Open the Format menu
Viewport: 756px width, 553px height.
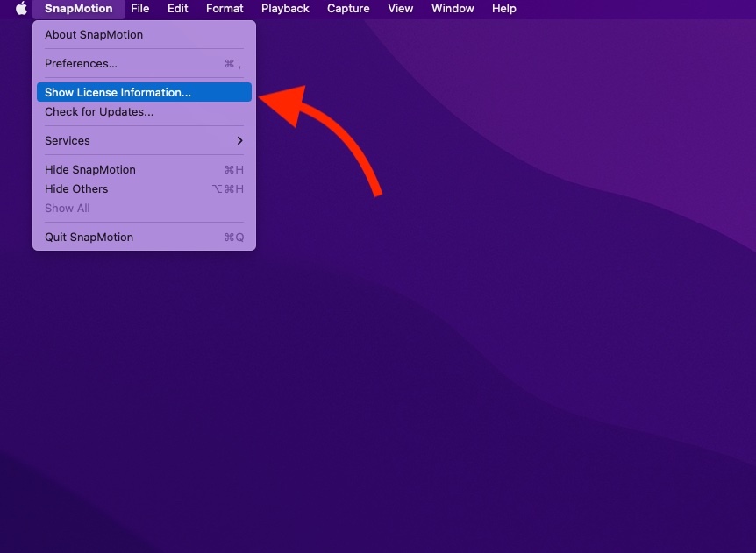225,8
